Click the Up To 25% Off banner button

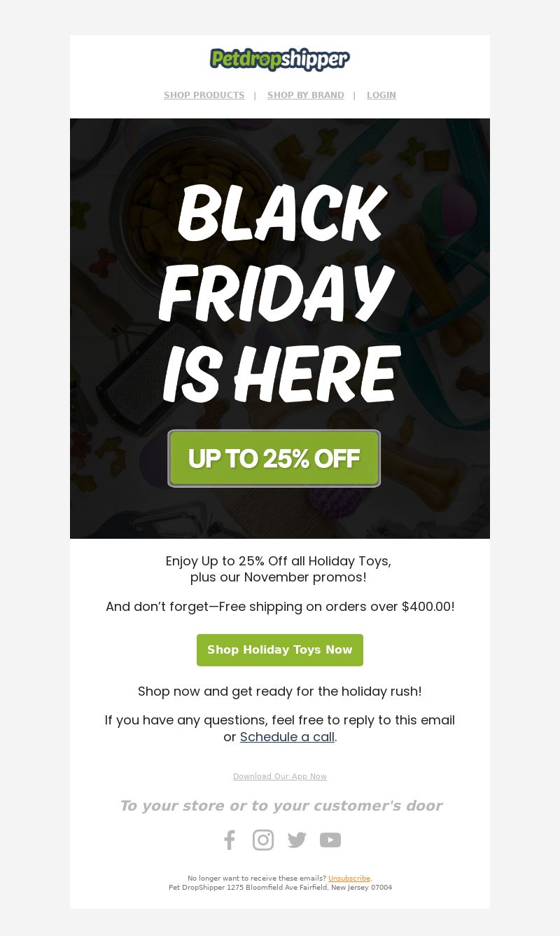[274, 458]
